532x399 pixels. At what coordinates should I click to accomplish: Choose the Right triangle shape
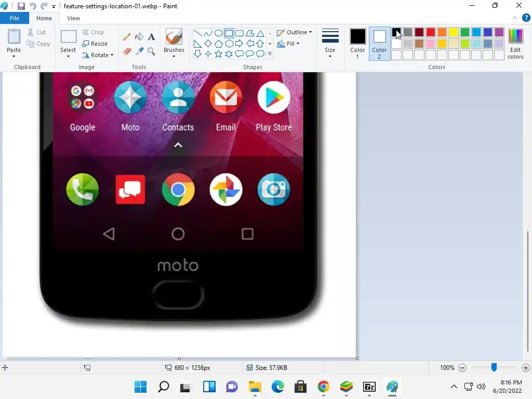click(x=197, y=44)
